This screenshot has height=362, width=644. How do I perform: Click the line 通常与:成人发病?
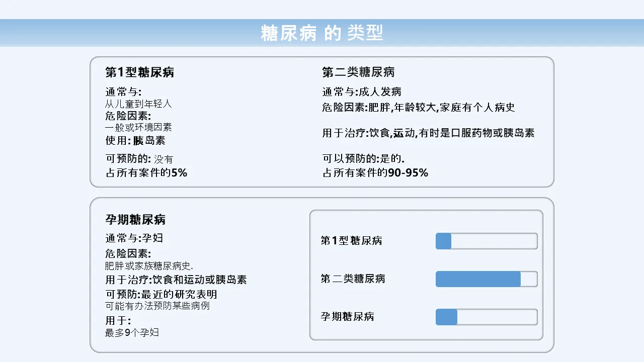[x=362, y=92]
